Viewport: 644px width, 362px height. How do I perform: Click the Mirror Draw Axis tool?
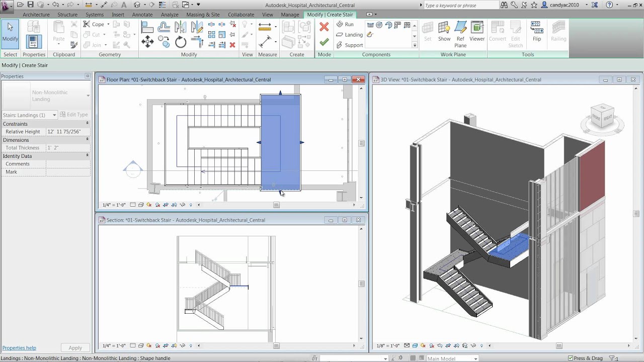tap(197, 27)
